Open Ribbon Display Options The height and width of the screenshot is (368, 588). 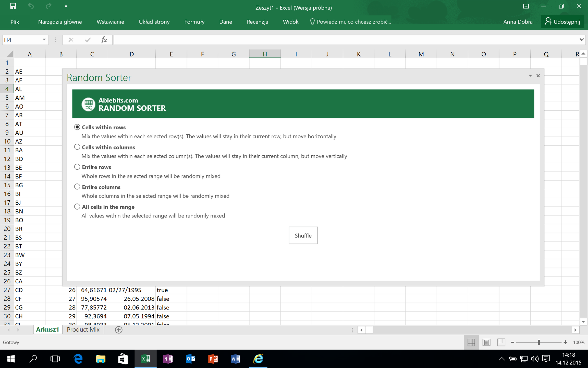click(526, 6)
